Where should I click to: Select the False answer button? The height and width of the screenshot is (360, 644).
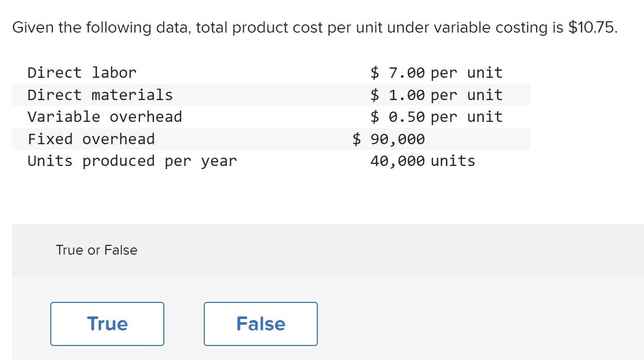pyautogui.click(x=260, y=323)
